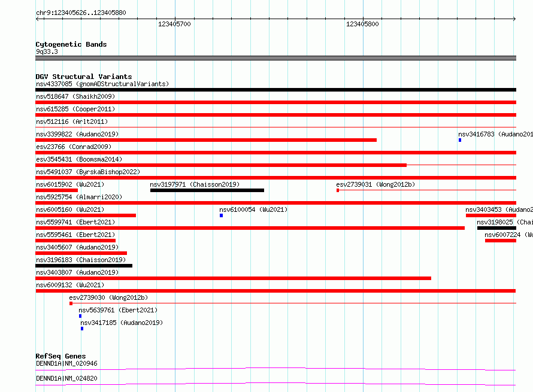
Task: Open the esv2739030 (Wong2012b) label
Action: click(x=108, y=297)
